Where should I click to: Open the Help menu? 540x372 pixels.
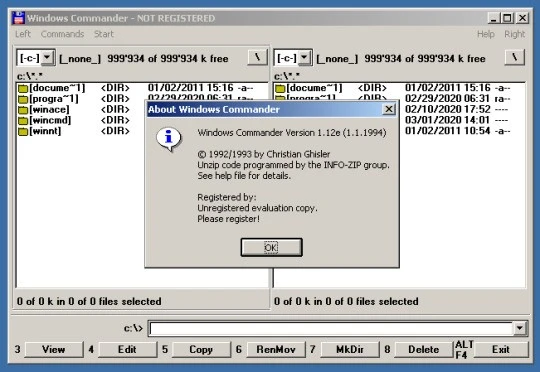(486, 34)
